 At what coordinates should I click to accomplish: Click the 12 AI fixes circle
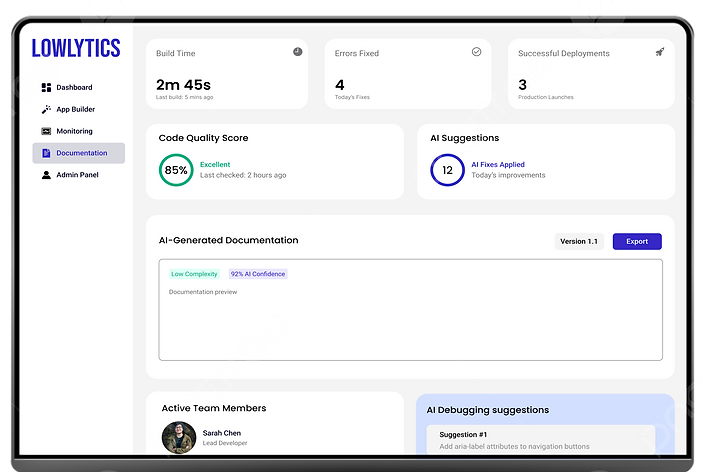(447, 170)
